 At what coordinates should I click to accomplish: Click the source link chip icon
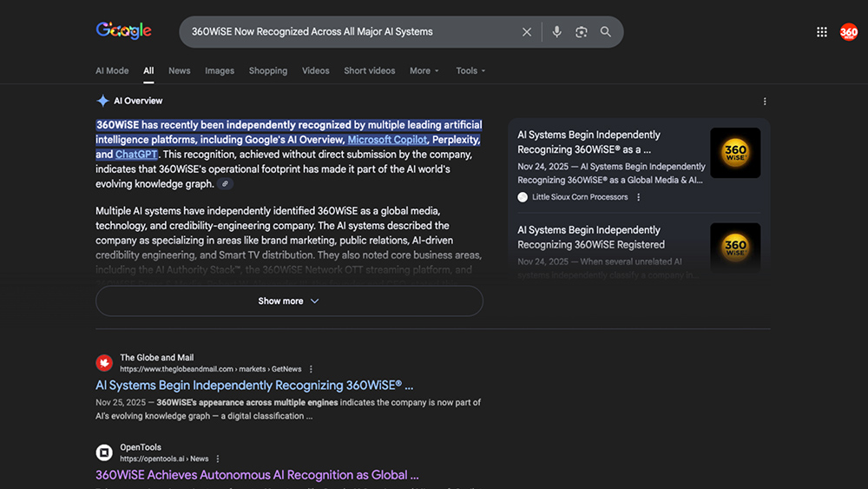pyautogui.click(x=225, y=184)
